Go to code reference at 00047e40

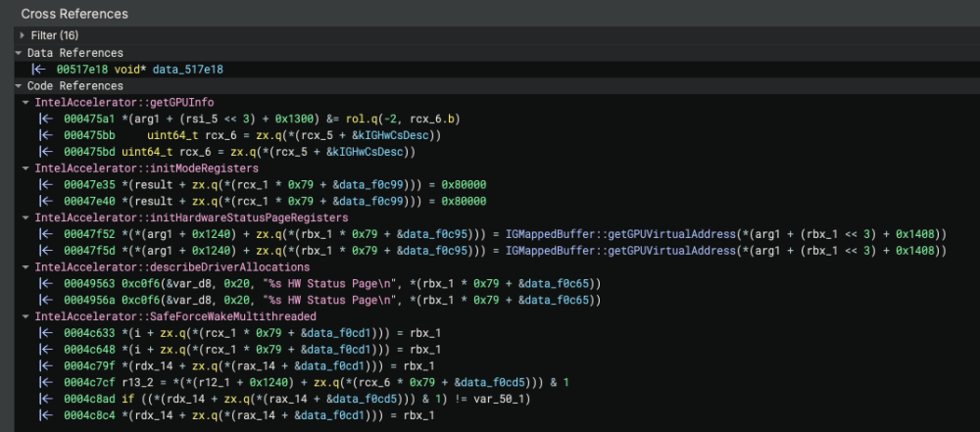pyautogui.click(x=90, y=202)
